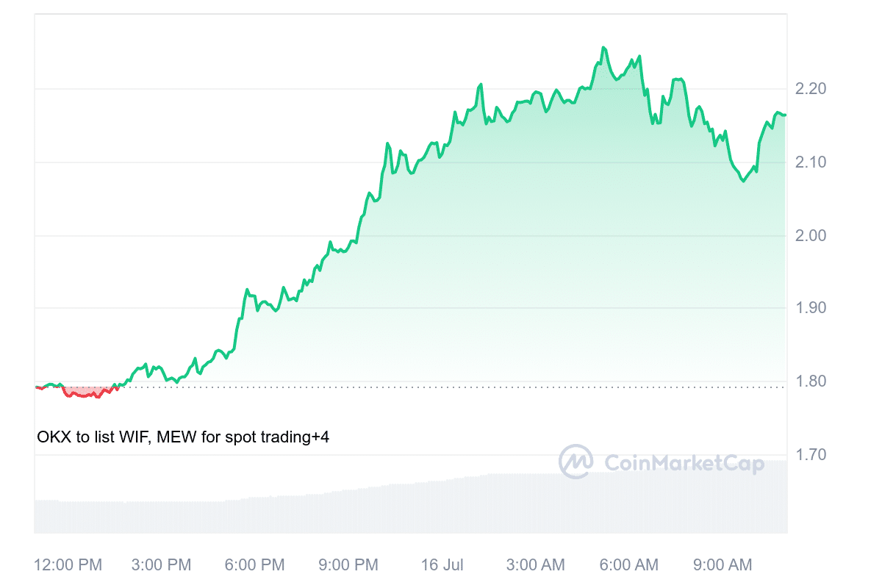Click the 1.70 price axis label
Viewport: 882px width, 588px height.
(x=811, y=455)
